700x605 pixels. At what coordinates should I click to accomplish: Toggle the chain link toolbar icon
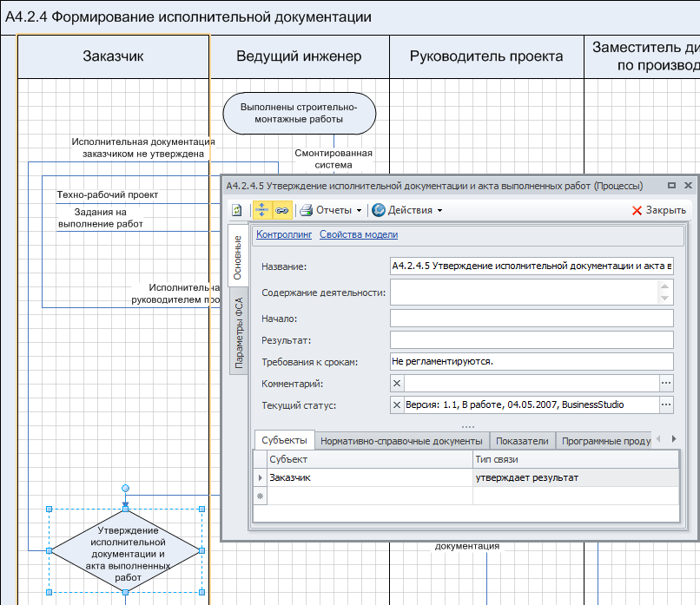[x=281, y=210]
